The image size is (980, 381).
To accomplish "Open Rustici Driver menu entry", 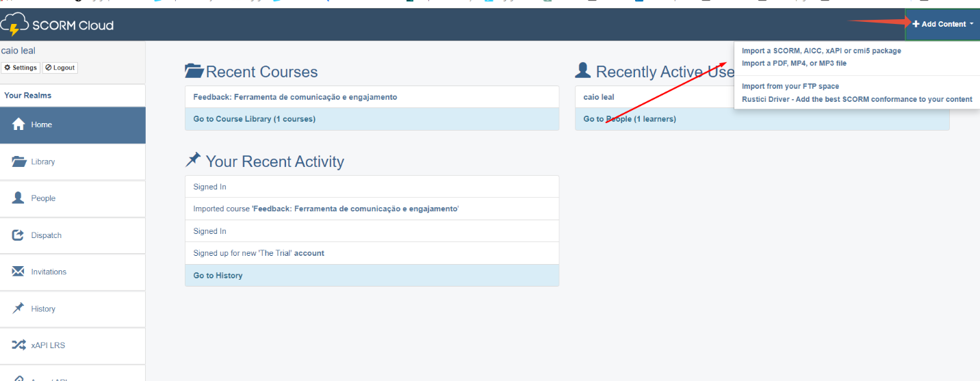I will point(857,99).
